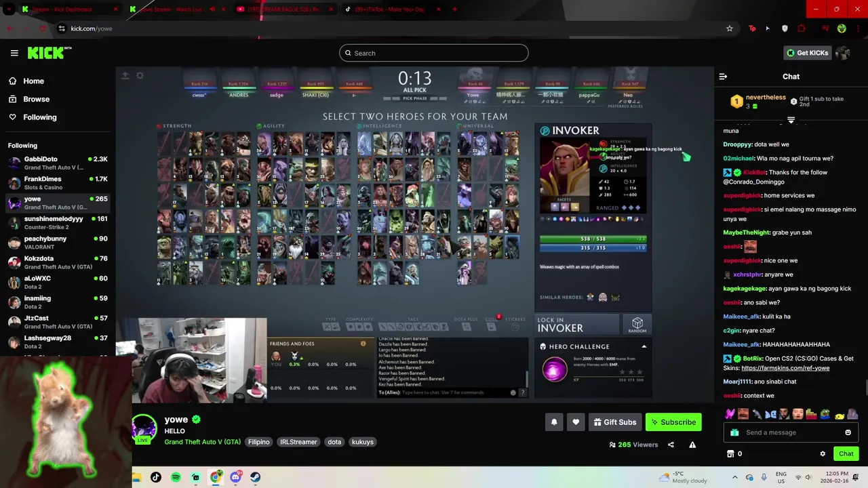This screenshot has height=488, width=868.
Task: Open Steam from the taskbar
Action: coord(255,477)
